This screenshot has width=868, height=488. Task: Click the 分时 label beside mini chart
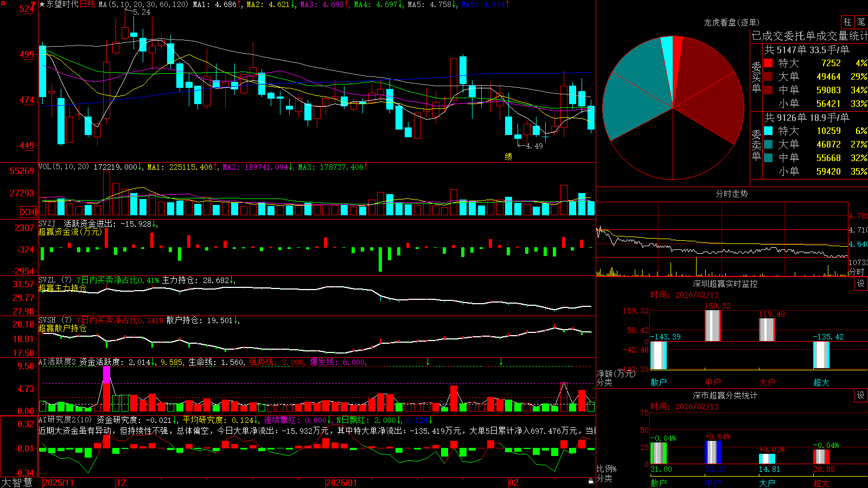pyautogui.click(x=857, y=272)
